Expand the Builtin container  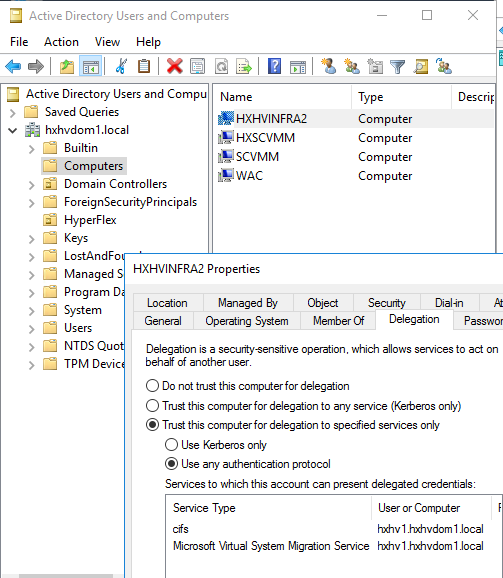click(x=32, y=149)
